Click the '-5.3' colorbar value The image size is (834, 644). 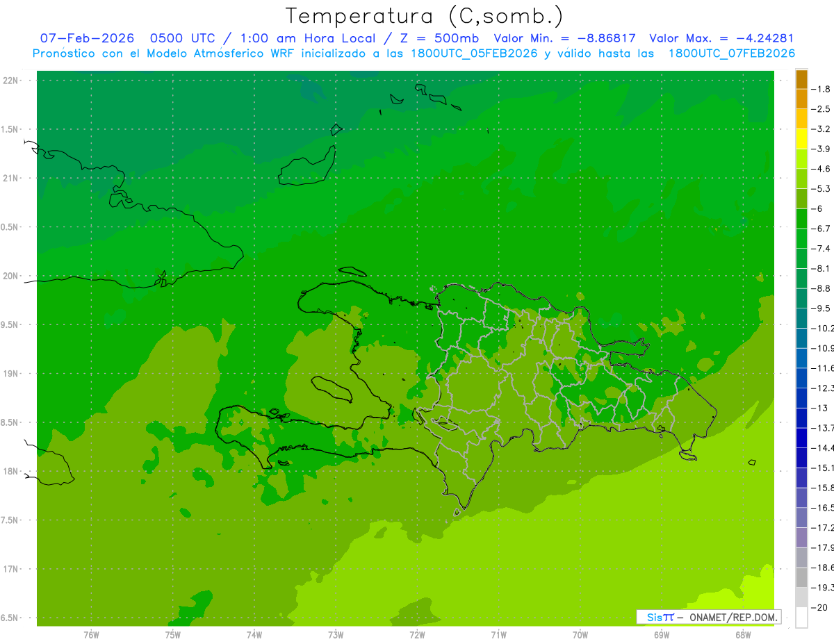pyautogui.click(x=822, y=188)
